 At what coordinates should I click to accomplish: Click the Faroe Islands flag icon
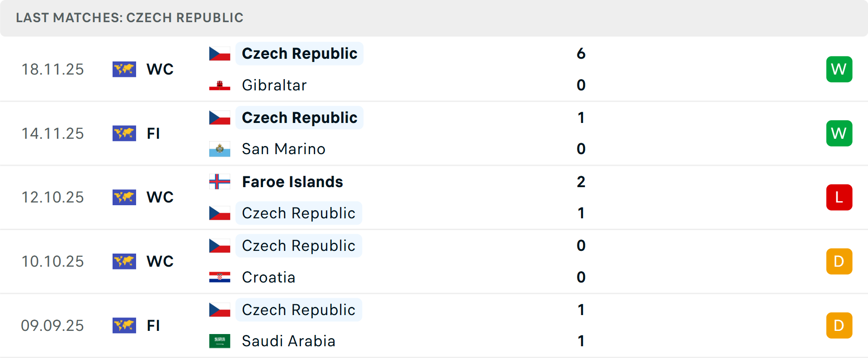point(220,182)
